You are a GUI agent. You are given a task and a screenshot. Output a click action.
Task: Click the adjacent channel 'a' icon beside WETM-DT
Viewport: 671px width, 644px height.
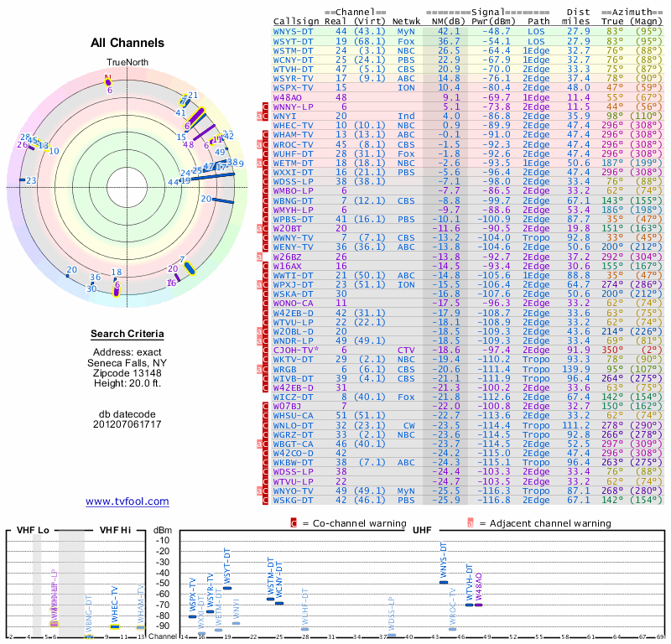[259, 164]
